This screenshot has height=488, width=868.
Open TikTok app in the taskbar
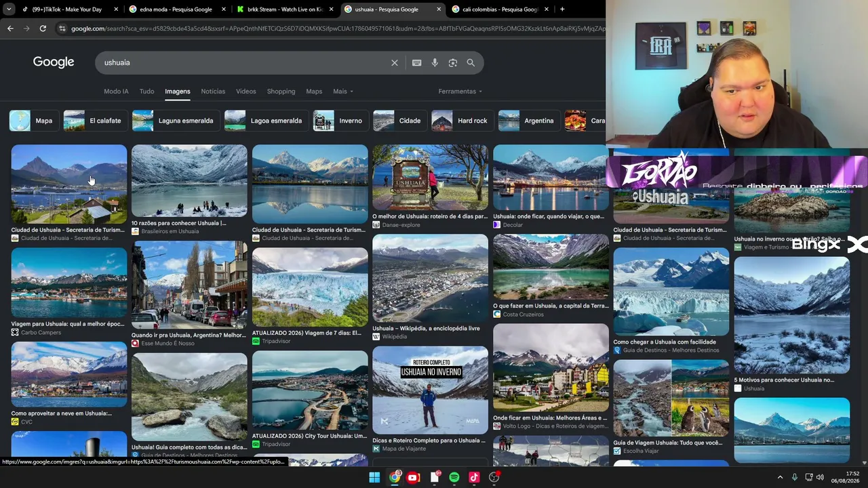tap(474, 478)
